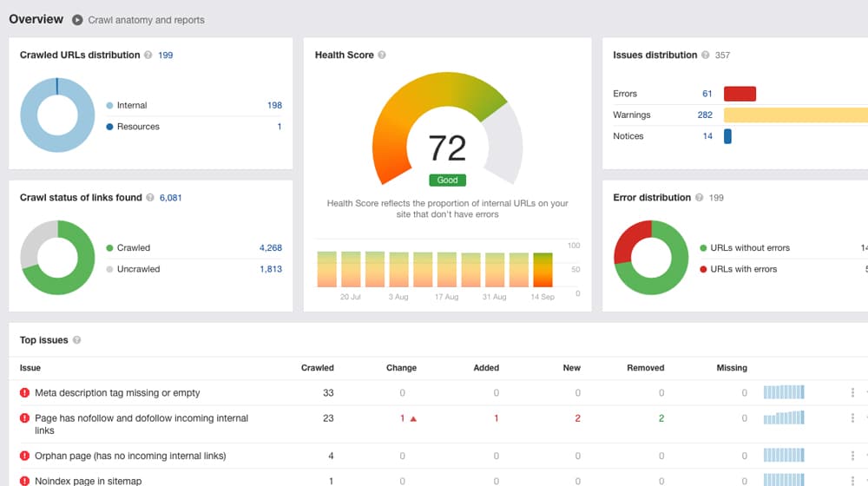Screen dimensions: 868x486
Task: Click the error icon for Noindex page in sitemap
Action: 24,481
